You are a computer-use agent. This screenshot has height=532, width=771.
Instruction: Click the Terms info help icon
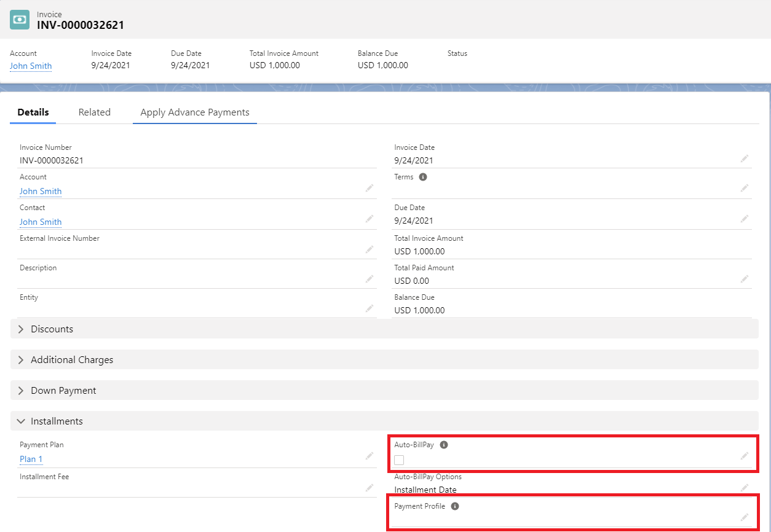click(x=423, y=177)
